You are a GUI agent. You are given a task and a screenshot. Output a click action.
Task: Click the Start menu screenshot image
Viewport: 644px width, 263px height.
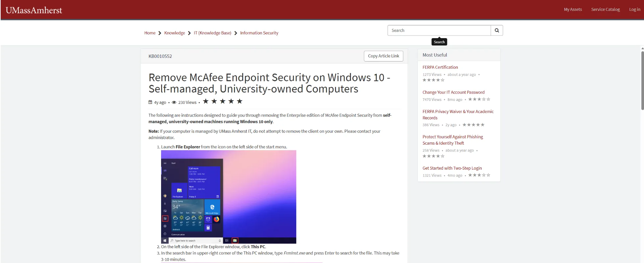pos(228,197)
